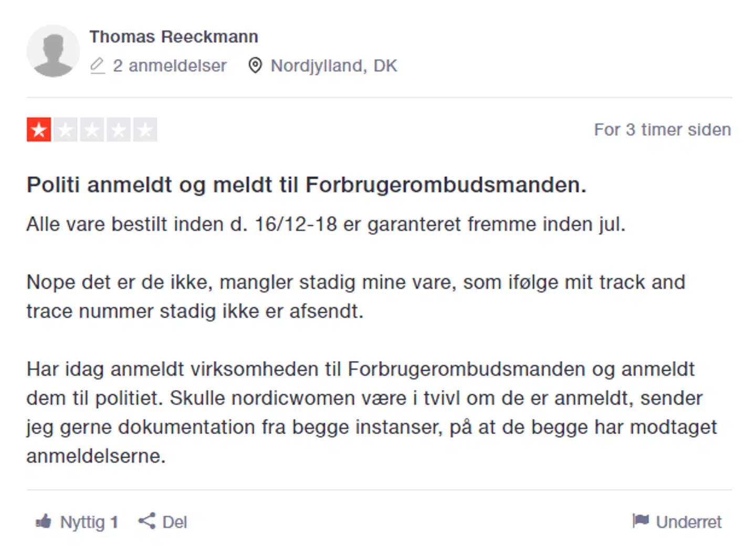This screenshot has width=756, height=547.
Task: Click the fourth grey rating star
Action: (119, 130)
